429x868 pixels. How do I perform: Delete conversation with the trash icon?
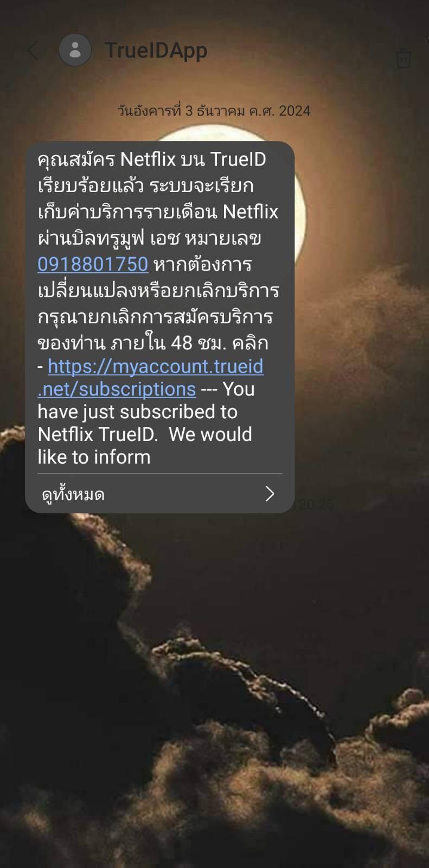coord(403,58)
